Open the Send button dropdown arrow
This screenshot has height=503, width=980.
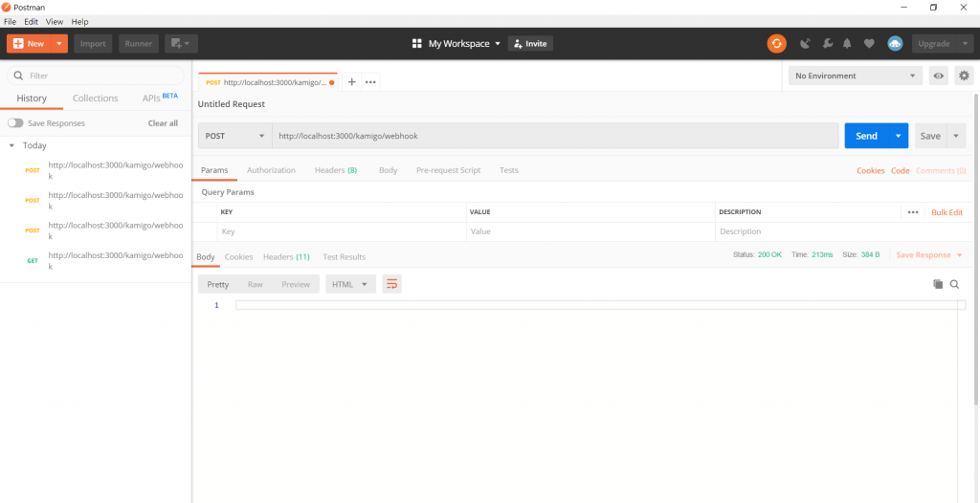(898, 136)
